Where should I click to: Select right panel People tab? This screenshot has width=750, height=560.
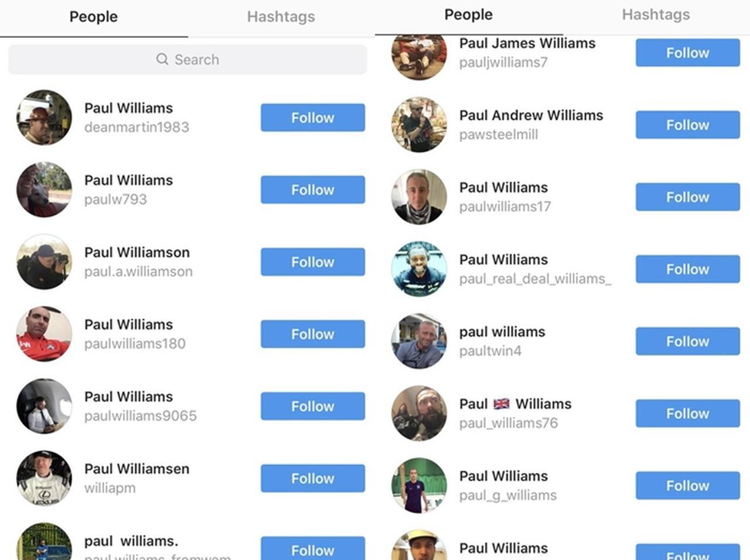pos(468,15)
